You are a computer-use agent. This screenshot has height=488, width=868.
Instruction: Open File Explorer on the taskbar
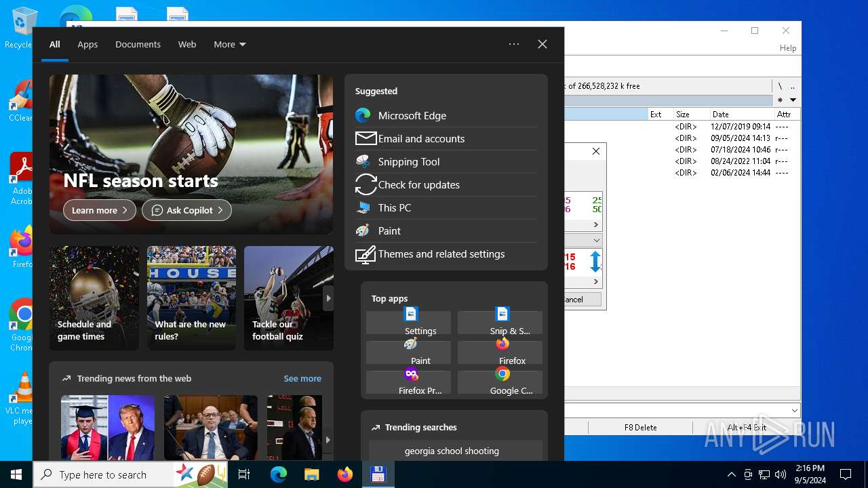(311, 474)
